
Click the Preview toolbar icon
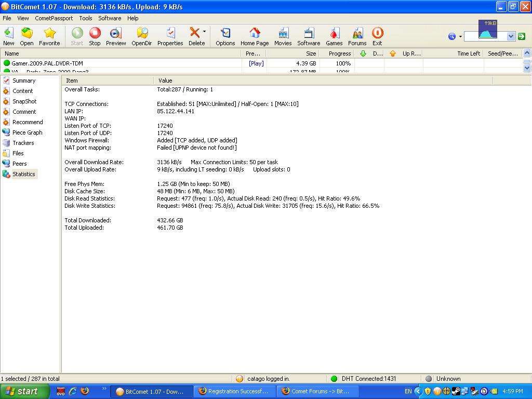[x=116, y=33]
